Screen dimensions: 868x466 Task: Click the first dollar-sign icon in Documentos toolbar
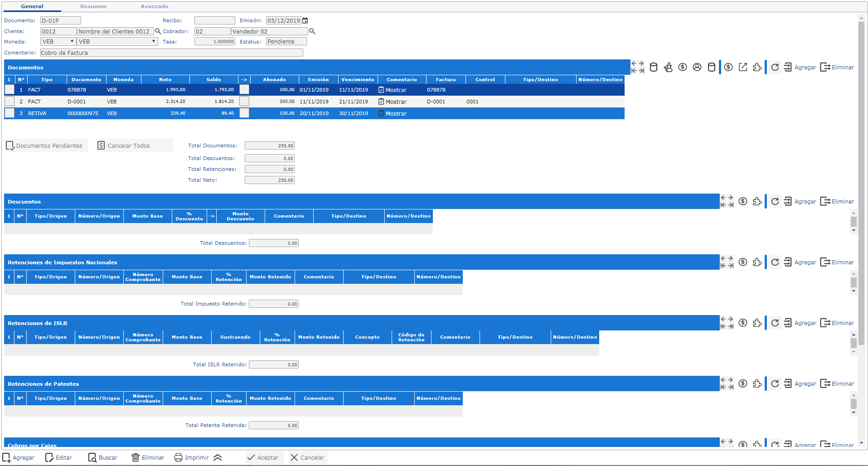(x=683, y=67)
